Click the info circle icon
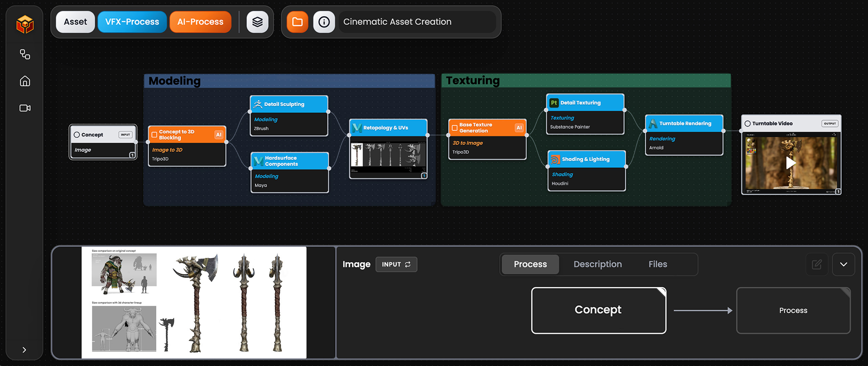The image size is (868, 366). click(x=324, y=22)
